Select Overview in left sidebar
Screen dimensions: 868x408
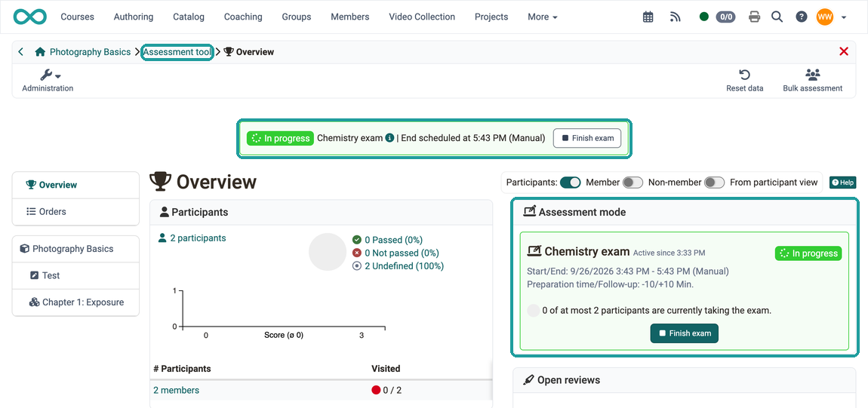click(x=75, y=185)
